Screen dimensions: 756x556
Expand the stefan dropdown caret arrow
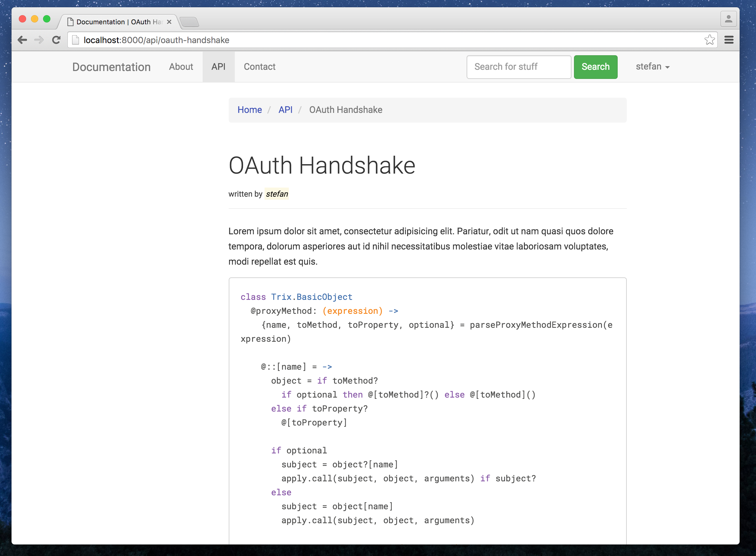(667, 67)
